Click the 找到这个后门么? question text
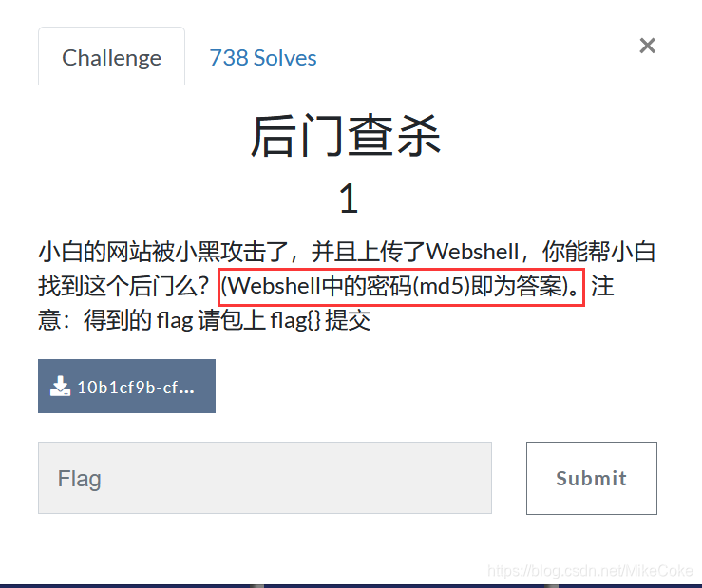 click(123, 286)
